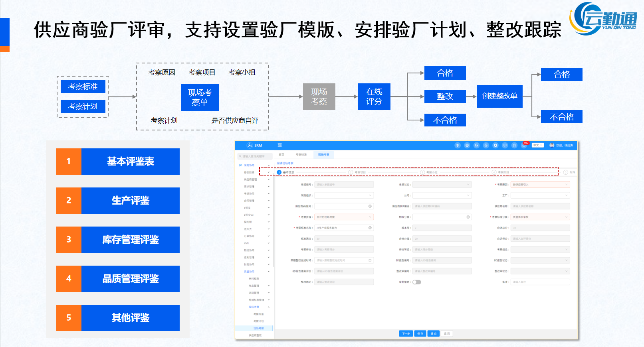Switch to the 考察标准 tab
Screen dimensions: 644x347
pos(301,154)
